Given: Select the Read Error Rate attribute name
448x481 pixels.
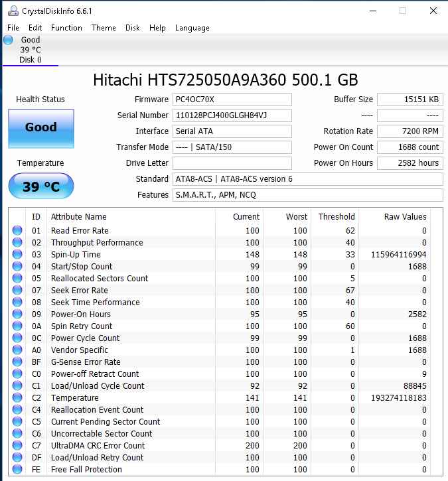Looking at the screenshot, I should pyautogui.click(x=80, y=231).
